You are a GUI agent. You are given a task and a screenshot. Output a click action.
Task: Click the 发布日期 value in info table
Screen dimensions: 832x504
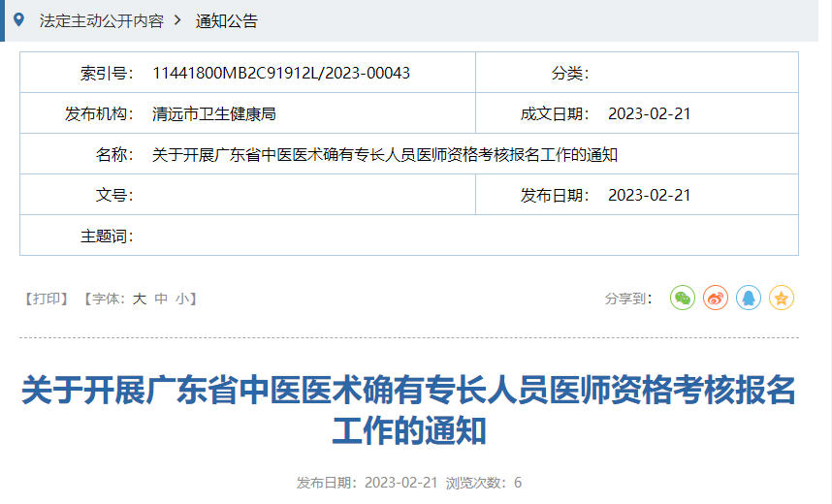point(649,195)
